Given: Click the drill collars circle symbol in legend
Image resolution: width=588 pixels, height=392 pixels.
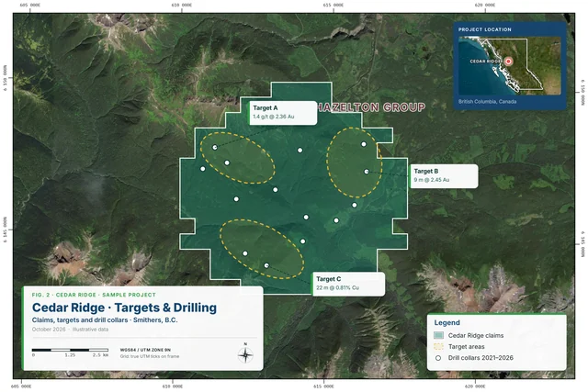Looking at the screenshot, I should 438,358.
